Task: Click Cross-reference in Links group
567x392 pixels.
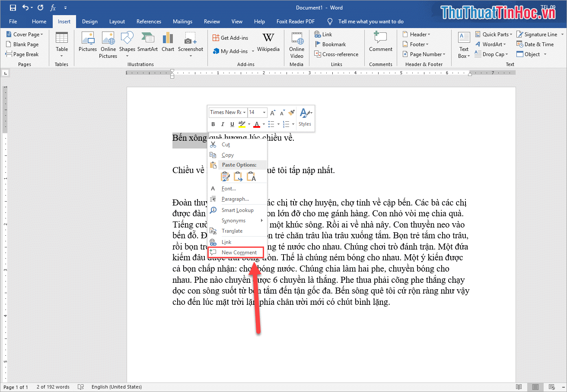Action: click(x=336, y=54)
